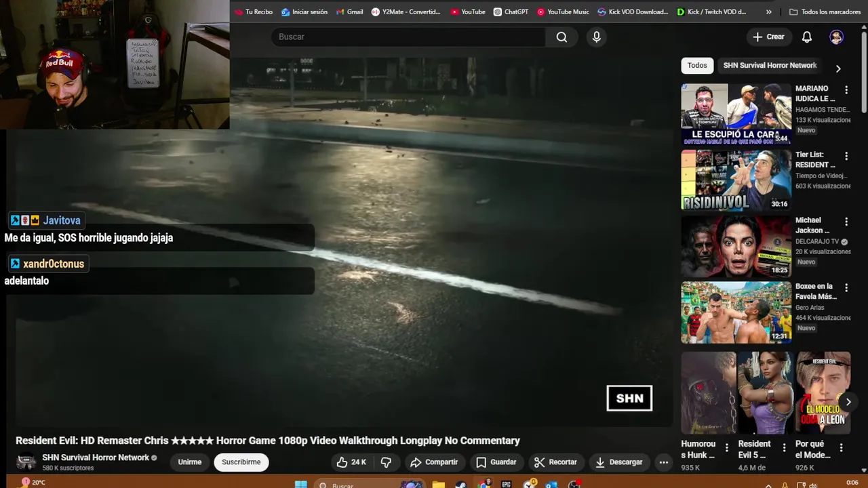Open the Humorous Hunk short thumbnail

tap(708, 392)
